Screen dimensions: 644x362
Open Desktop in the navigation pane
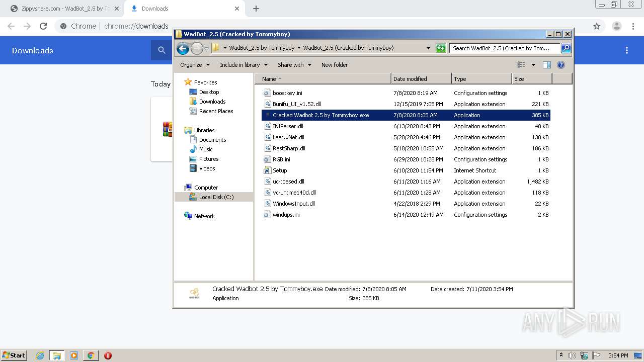(204, 92)
